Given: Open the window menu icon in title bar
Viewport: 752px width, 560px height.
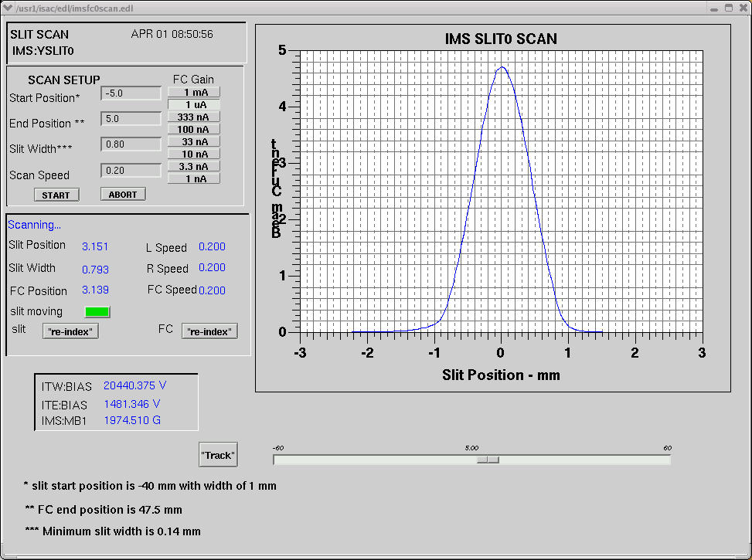Looking at the screenshot, I should 9,8.
